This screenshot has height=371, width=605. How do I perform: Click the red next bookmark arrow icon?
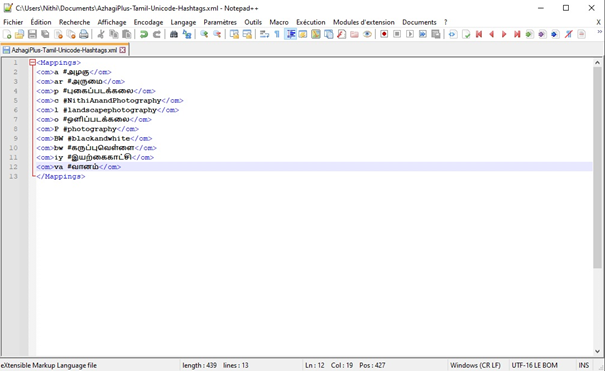click(x=504, y=34)
